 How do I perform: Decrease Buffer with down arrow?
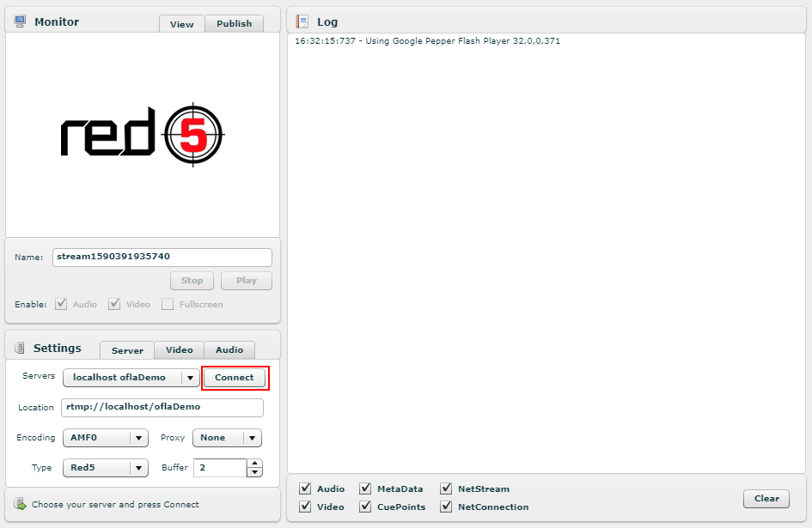pos(255,472)
